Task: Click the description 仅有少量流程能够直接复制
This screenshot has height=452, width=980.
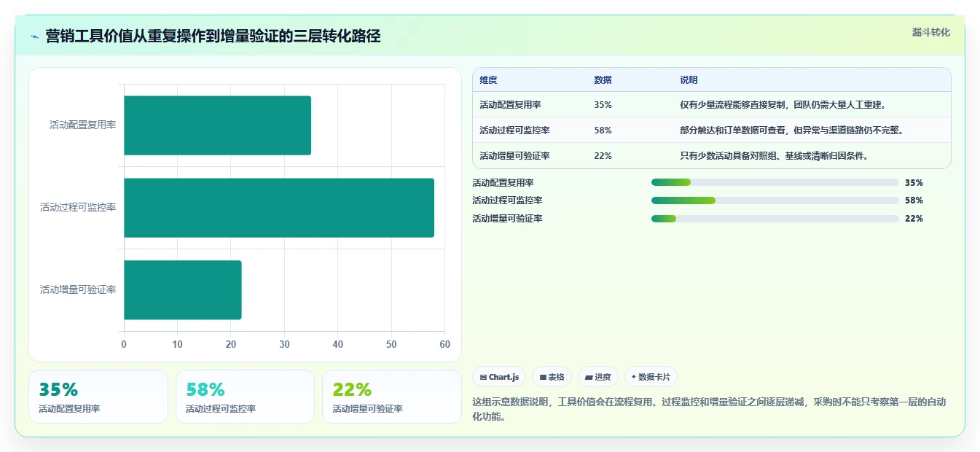Action: (x=783, y=105)
